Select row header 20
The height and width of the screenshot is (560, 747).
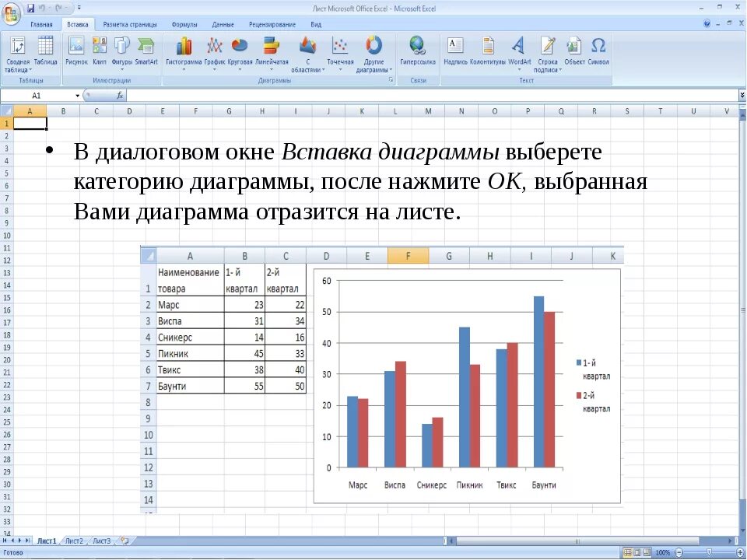(x=6, y=360)
